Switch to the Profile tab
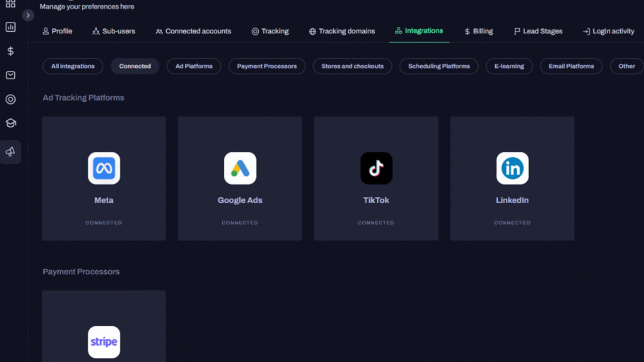The height and width of the screenshot is (362, 644). coord(58,31)
